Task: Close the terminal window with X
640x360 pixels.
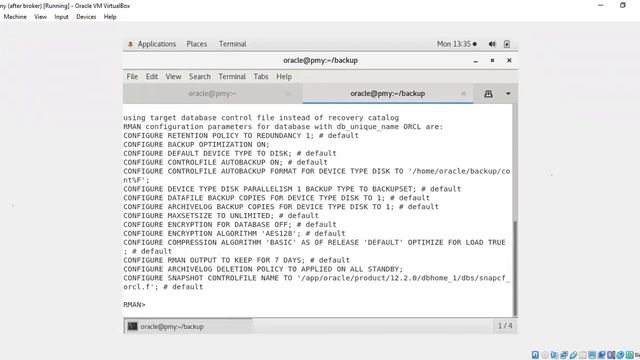Action: pos(509,60)
